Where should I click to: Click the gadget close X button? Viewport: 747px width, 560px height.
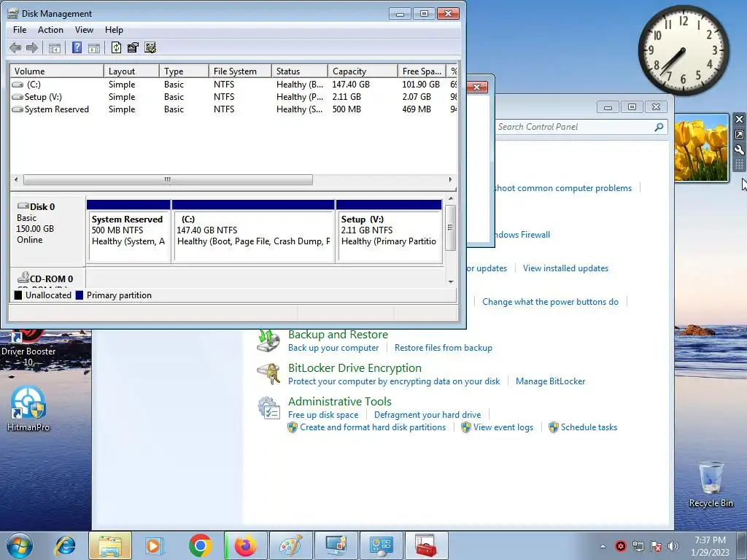tap(739, 120)
